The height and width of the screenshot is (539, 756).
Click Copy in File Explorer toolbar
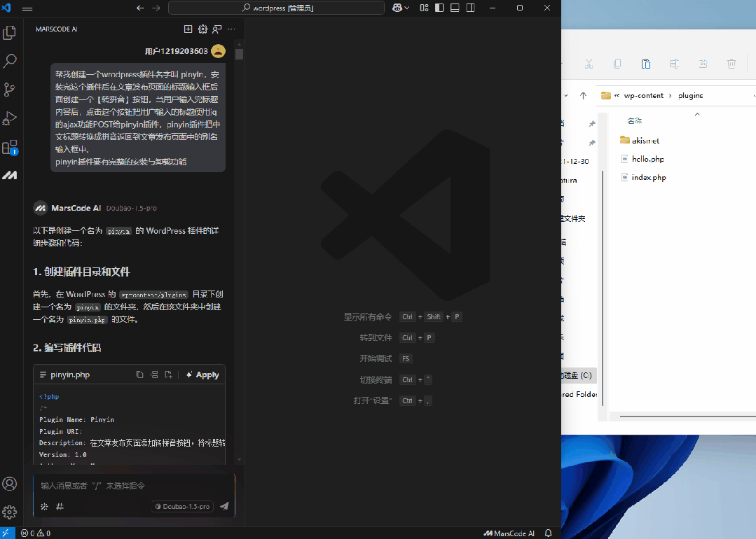[x=617, y=64]
